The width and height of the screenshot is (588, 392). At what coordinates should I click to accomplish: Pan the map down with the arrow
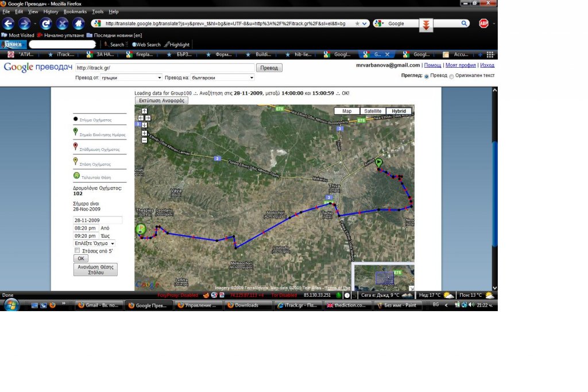144,125
